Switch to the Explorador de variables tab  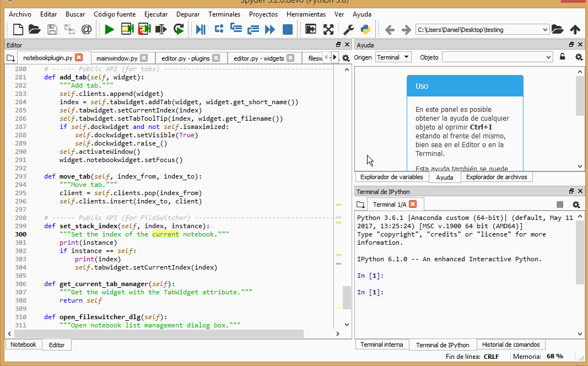click(x=392, y=177)
